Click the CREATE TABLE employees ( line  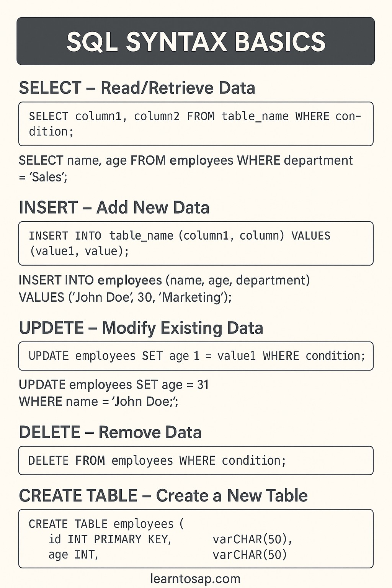106,524
